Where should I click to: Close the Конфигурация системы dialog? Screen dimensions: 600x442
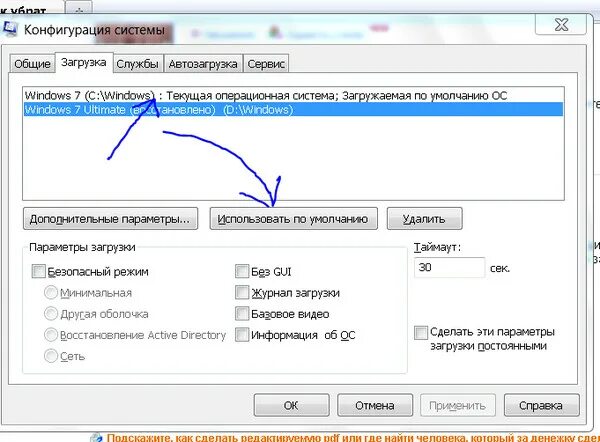(x=561, y=25)
